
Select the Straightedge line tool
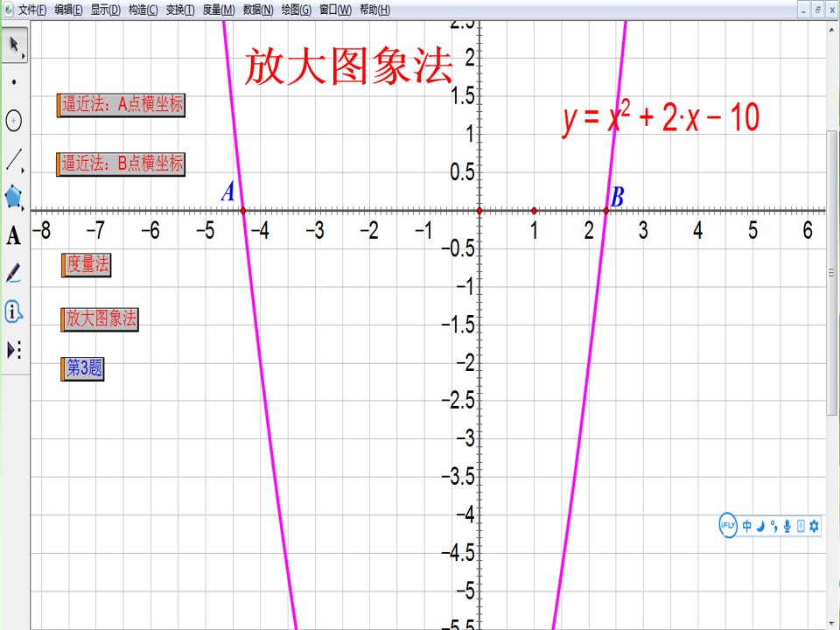click(x=14, y=159)
